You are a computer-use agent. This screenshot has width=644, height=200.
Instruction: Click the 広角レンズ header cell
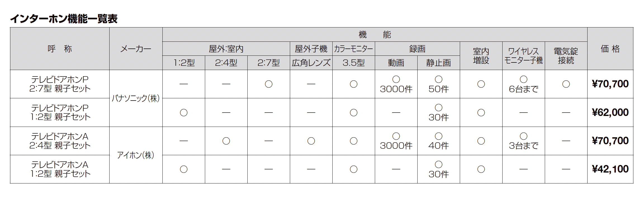311,63
